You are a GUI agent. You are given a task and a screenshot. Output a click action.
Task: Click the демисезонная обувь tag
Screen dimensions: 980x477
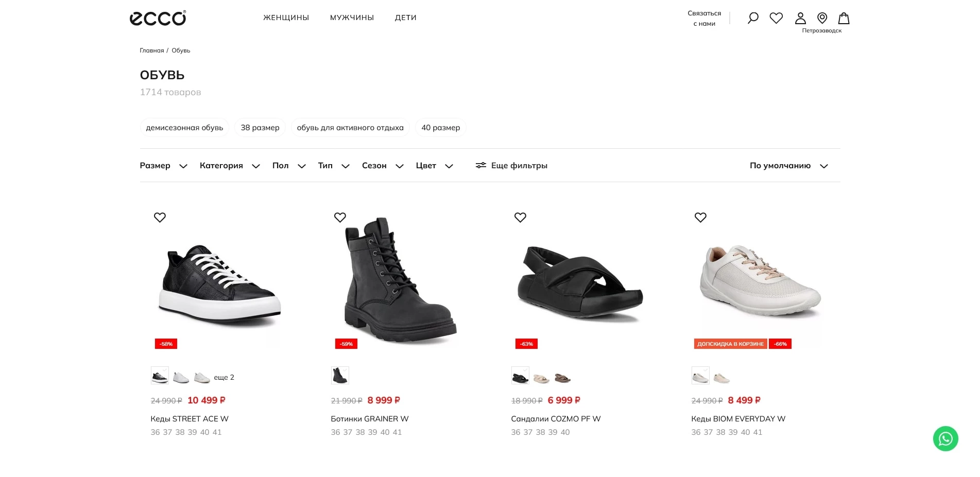(184, 128)
